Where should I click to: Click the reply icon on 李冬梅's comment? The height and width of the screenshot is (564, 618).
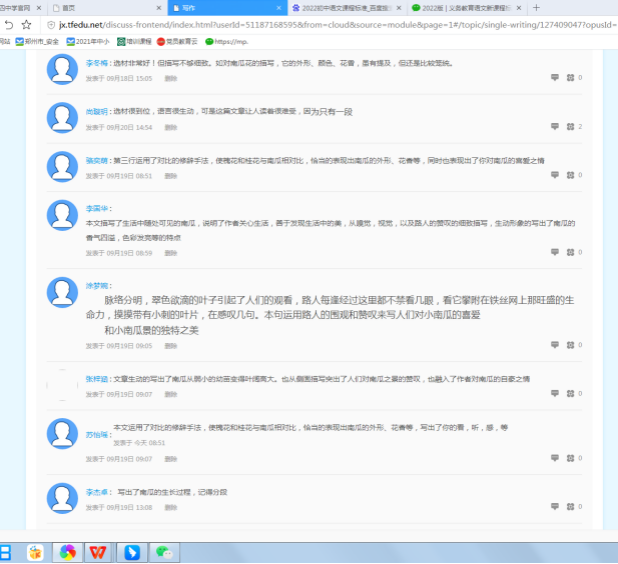(x=552, y=77)
